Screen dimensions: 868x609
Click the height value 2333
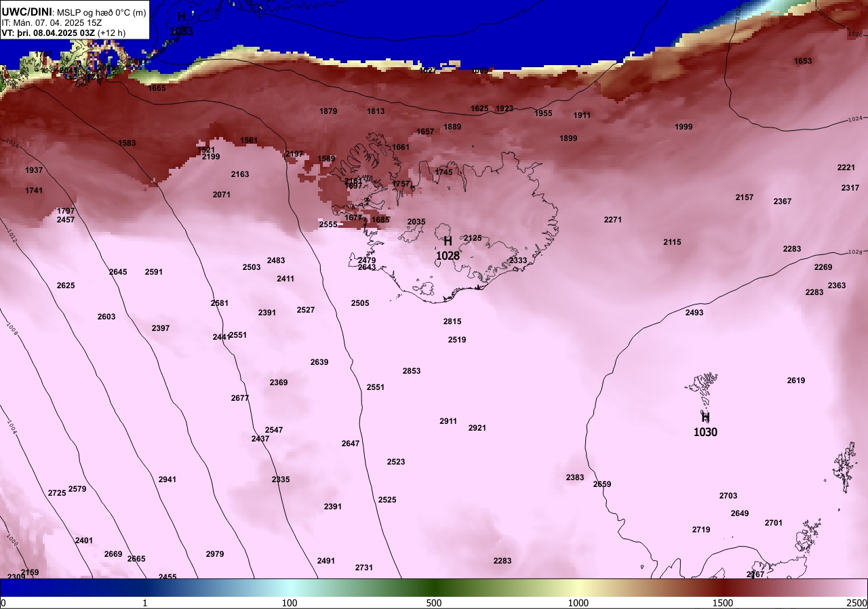point(518,260)
